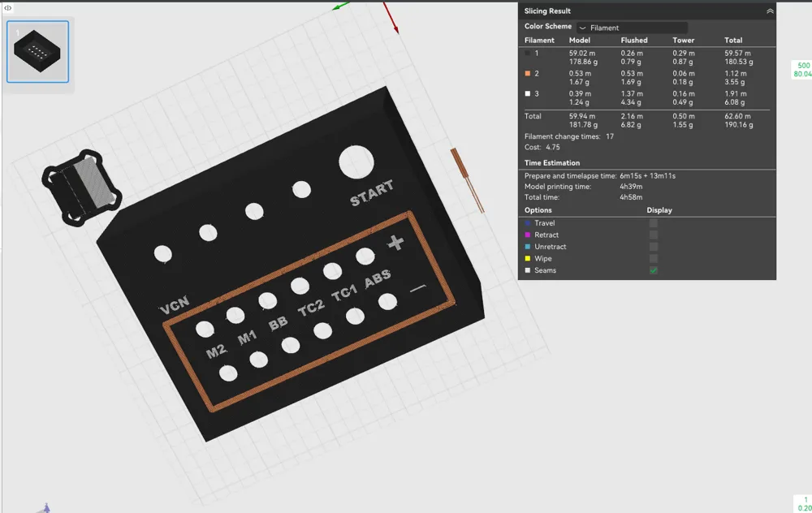Click the Total column header
This screenshot has width=812, height=513.
(733, 41)
